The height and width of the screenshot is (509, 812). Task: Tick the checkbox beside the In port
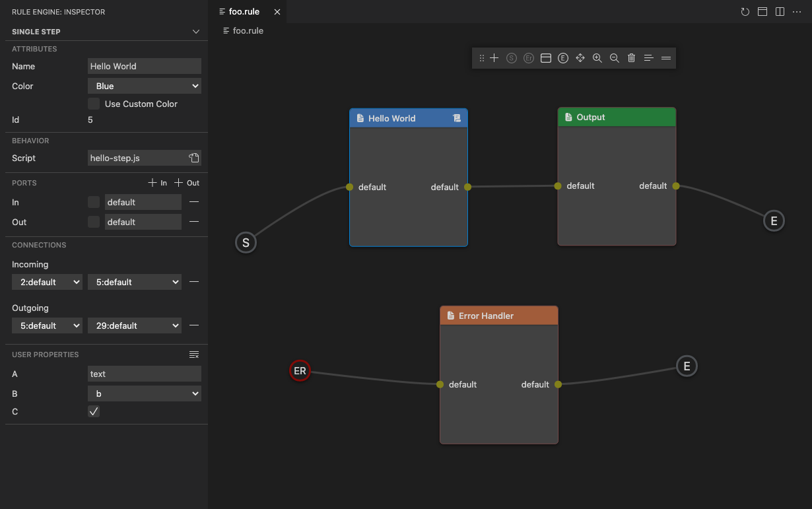(x=94, y=202)
